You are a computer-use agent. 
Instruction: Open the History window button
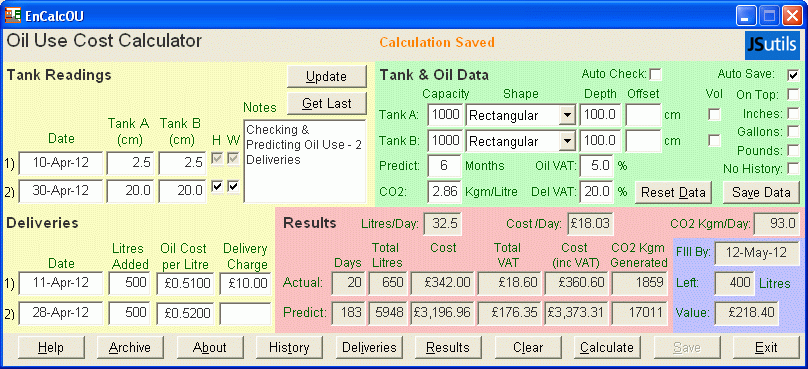click(289, 347)
